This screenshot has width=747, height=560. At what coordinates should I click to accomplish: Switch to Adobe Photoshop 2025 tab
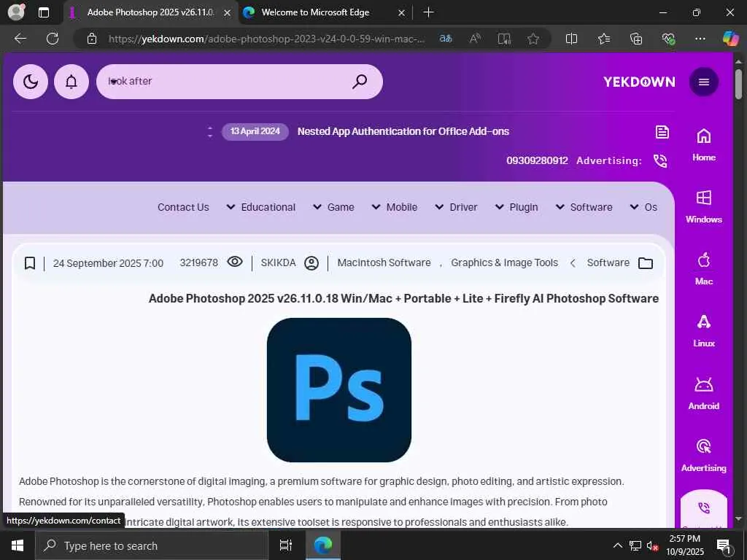tap(150, 12)
